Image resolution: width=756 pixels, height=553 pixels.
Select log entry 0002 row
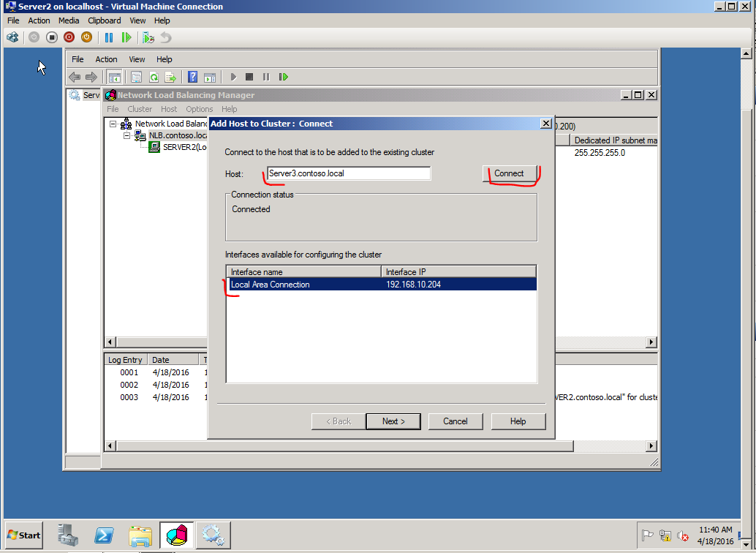156,385
